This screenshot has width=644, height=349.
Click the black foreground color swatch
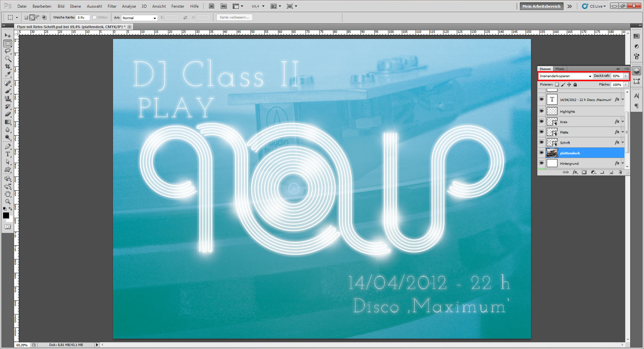tap(6, 215)
